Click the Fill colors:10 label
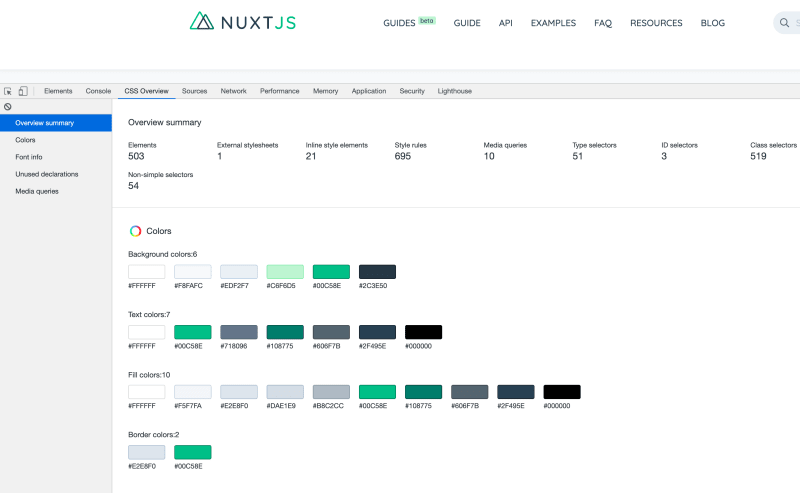This screenshot has width=800, height=493. (149, 375)
